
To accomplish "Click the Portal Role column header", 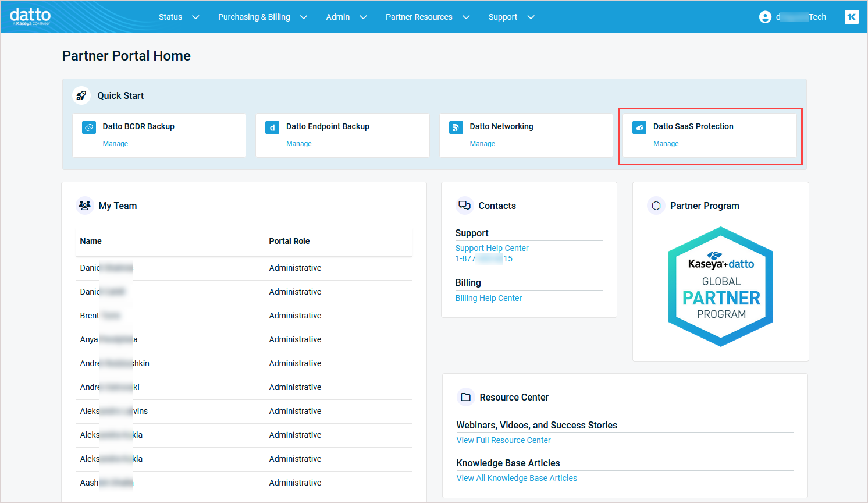I will pyautogui.click(x=289, y=241).
